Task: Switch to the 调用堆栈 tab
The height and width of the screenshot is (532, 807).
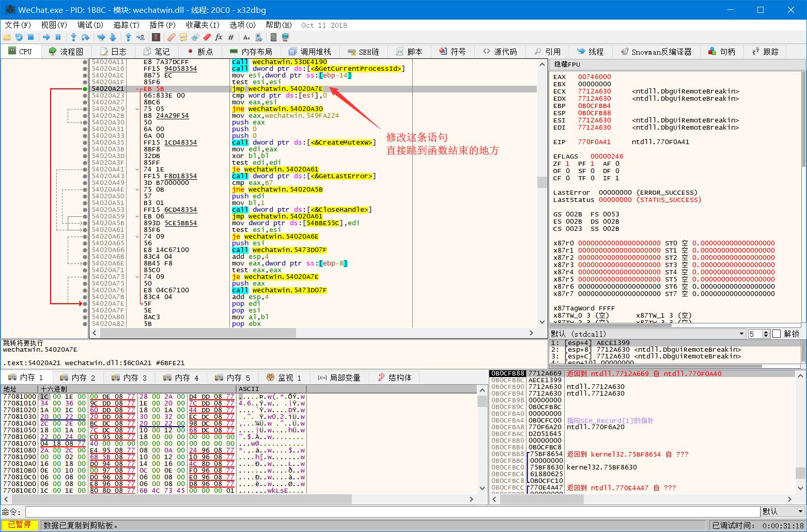Action: click(310, 52)
